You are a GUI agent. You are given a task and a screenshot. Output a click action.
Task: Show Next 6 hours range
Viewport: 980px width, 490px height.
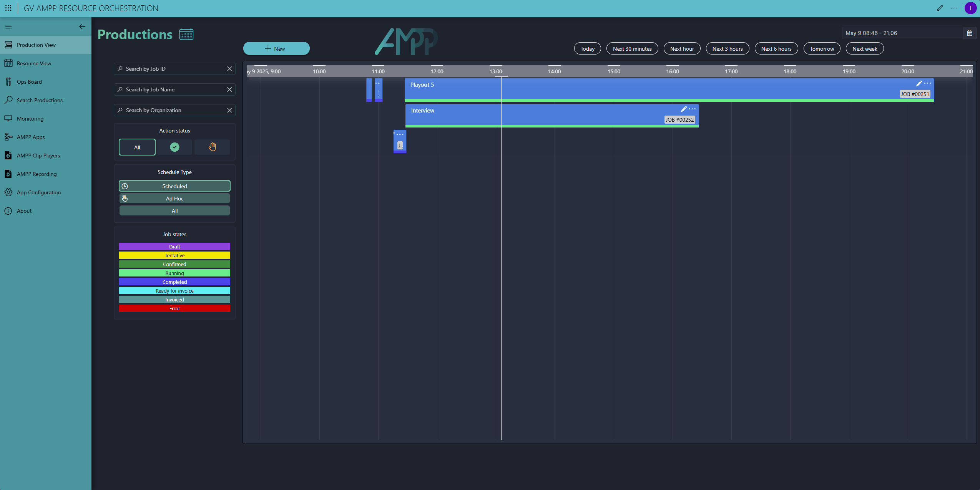(776, 49)
